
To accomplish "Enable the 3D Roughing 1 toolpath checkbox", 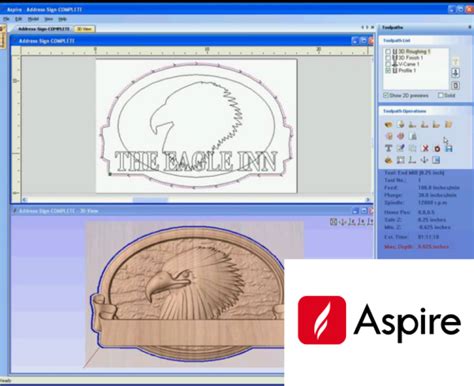I will click(388, 51).
